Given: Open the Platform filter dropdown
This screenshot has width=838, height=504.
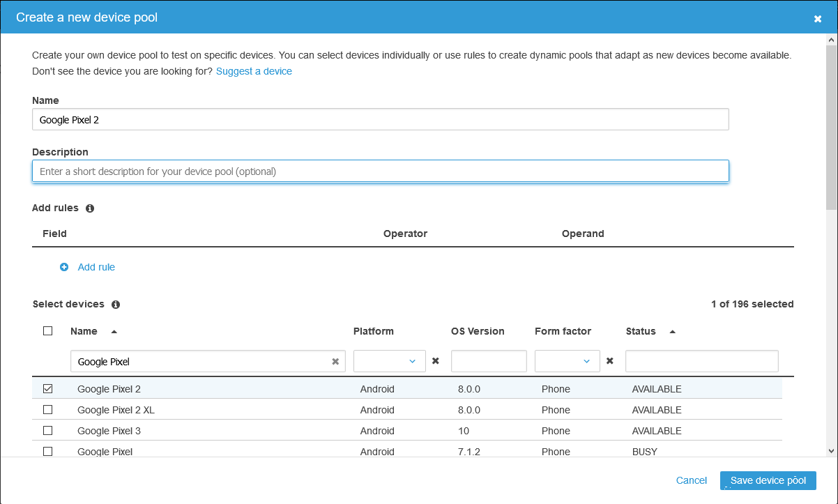Looking at the screenshot, I should pyautogui.click(x=389, y=361).
